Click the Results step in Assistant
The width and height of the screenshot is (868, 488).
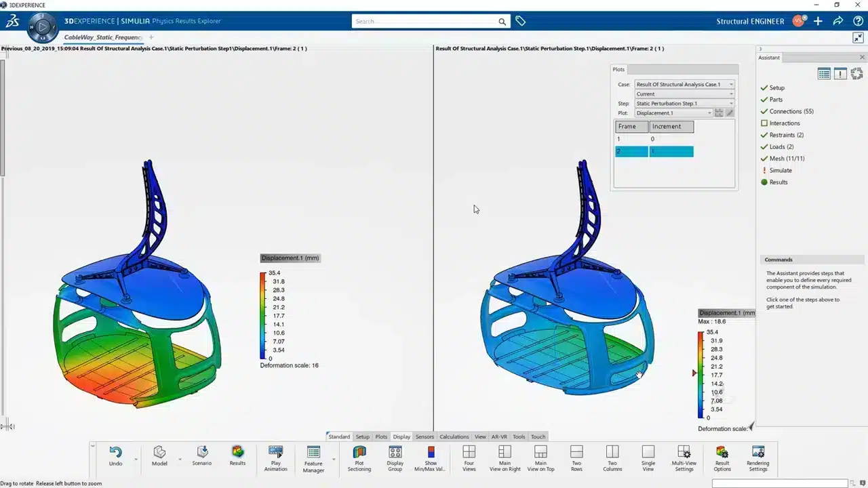point(778,182)
